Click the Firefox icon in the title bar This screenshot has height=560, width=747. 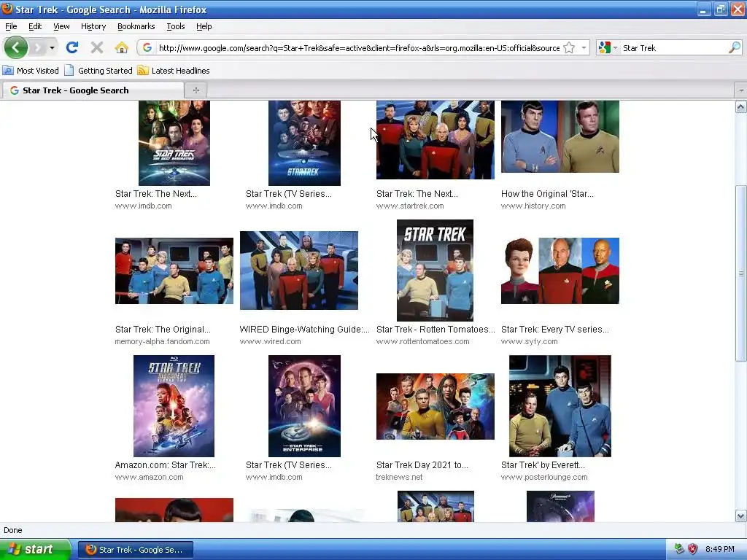click(7, 9)
